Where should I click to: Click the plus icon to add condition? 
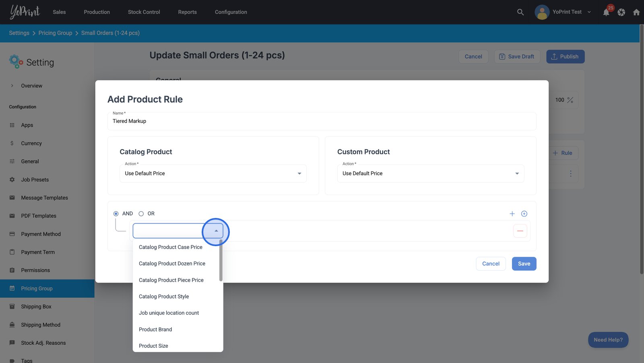[512, 214]
